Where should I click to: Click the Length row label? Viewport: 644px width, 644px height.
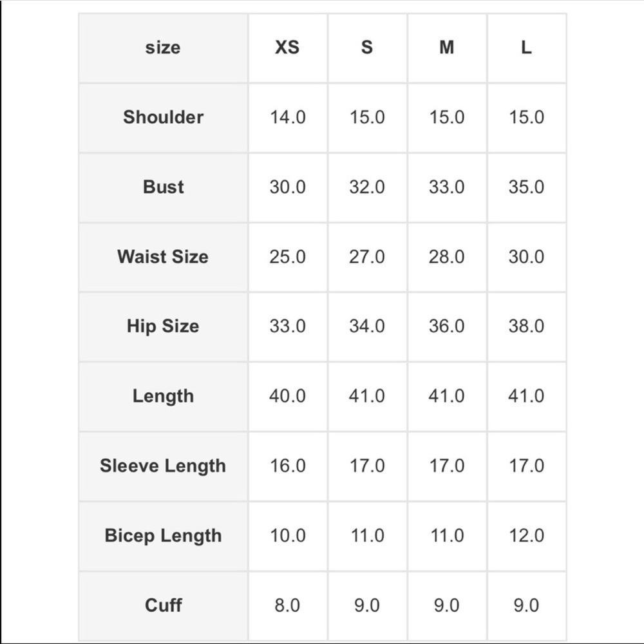point(163,396)
